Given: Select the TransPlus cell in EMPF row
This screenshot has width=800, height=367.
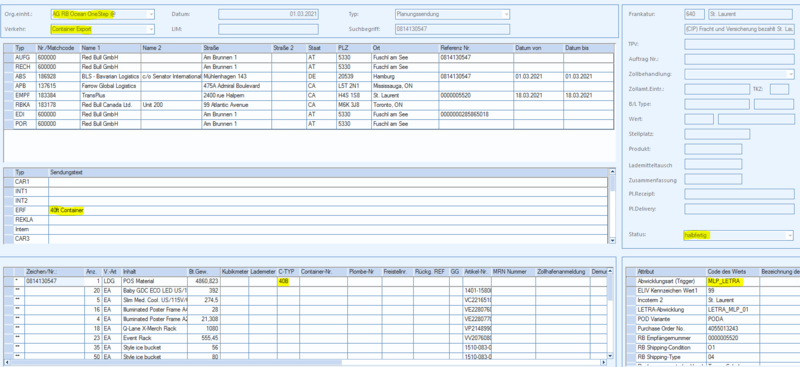Looking at the screenshot, I should (110, 95).
